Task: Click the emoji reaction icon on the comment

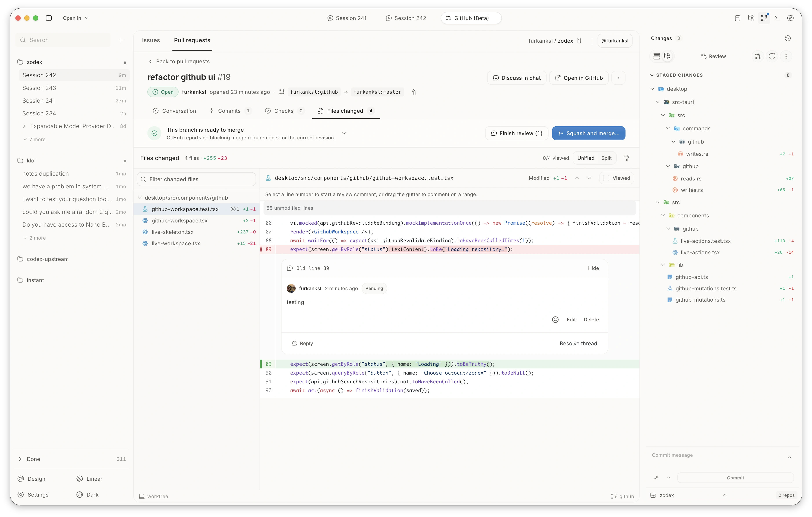Action: [x=555, y=320]
